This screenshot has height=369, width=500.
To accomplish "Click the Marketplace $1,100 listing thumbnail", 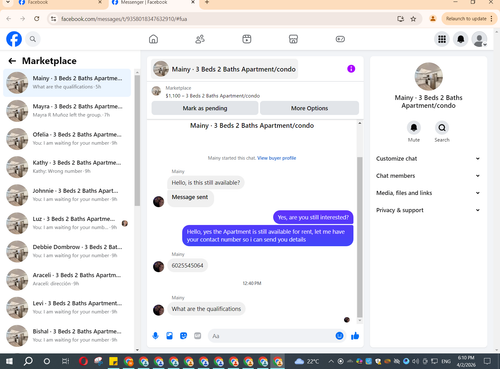I will click(156, 91).
